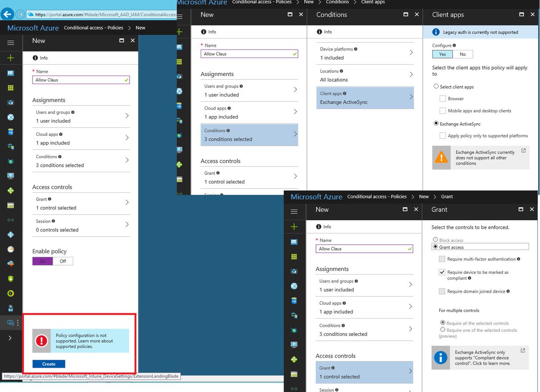Uncheck Require device to be marked as compliant
This screenshot has height=392, width=540.
[x=441, y=272]
